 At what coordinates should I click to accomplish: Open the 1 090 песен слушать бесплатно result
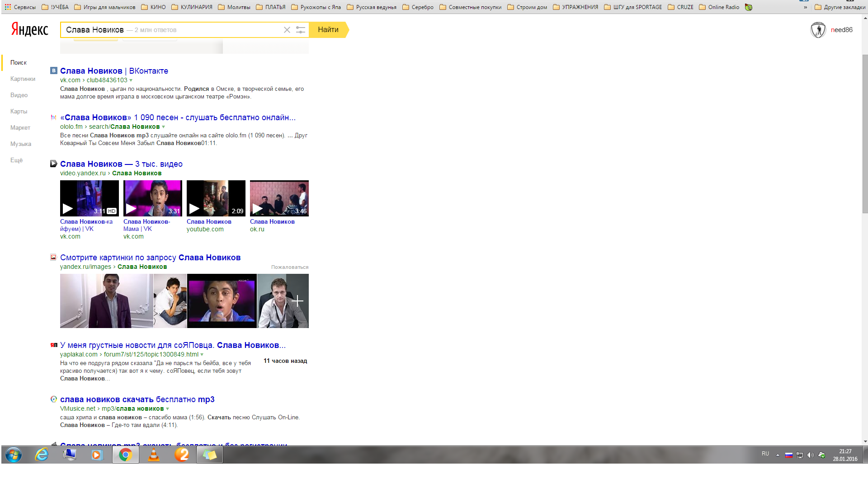178,117
